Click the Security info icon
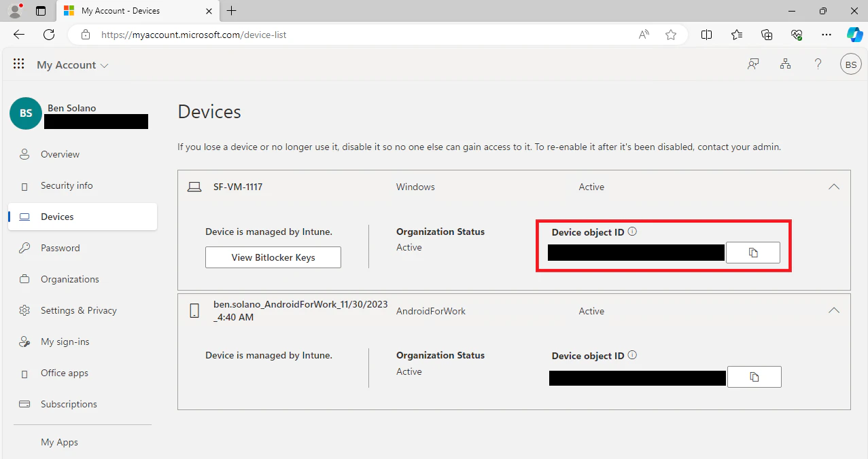The image size is (868, 459). tap(24, 186)
